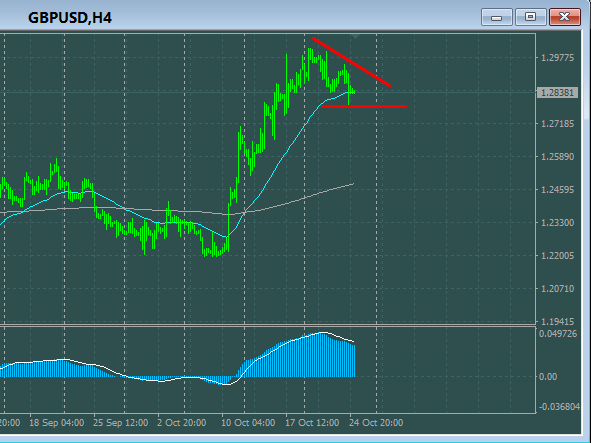Select the red descending trendline
Image resolution: width=591 pixels, height=443 pixels.
pos(351,62)
